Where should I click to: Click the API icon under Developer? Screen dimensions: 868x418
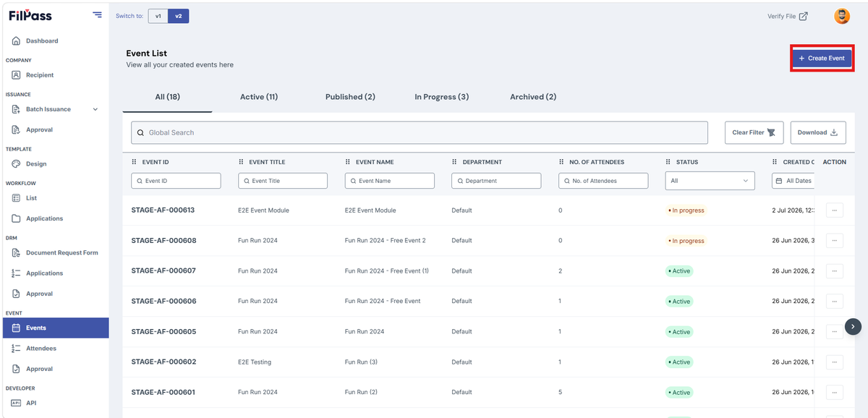click(16, 403)
